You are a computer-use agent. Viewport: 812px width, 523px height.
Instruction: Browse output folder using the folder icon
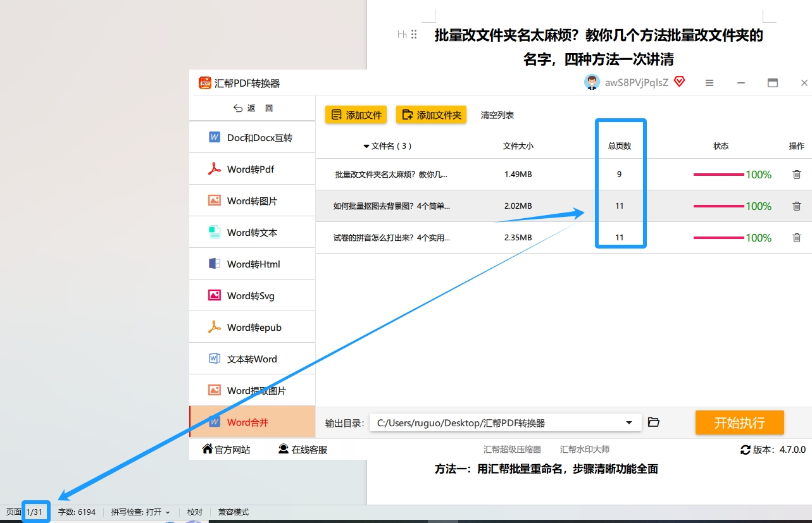pyautogui.click(x=654, y=422)
